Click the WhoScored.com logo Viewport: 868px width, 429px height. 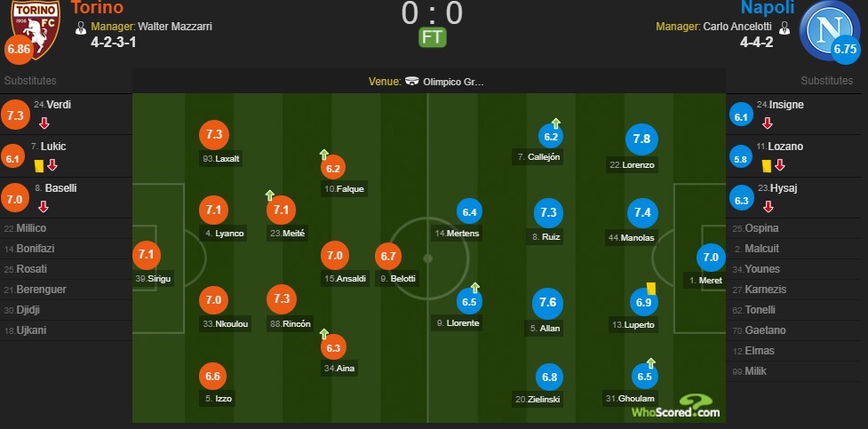676,407
